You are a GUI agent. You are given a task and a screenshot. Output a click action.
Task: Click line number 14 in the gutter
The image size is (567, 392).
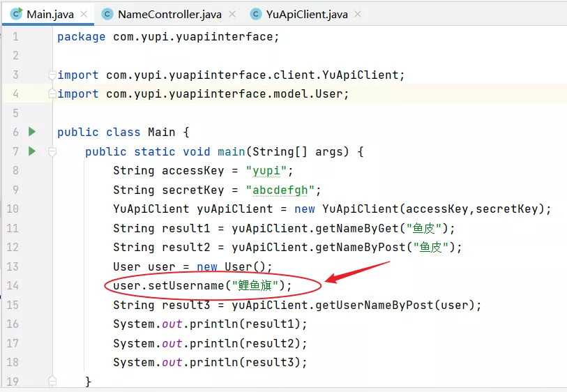tap(13, 286)
